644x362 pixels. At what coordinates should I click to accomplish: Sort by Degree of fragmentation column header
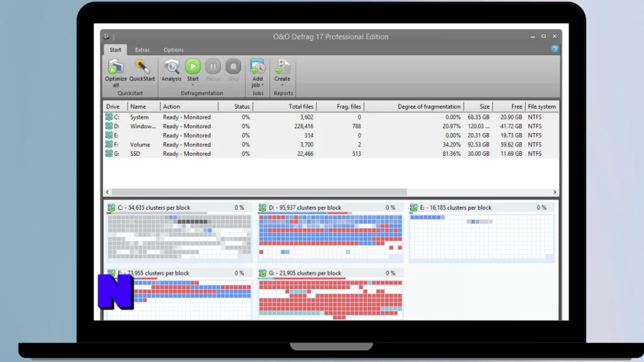pos(414,106)
